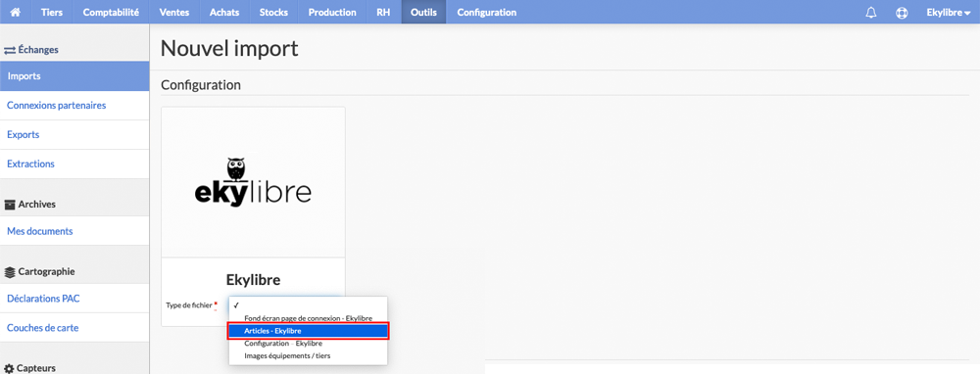Select Imports in the sidebar
Viewport: 980px width, 374px height.
pos(74,76)
